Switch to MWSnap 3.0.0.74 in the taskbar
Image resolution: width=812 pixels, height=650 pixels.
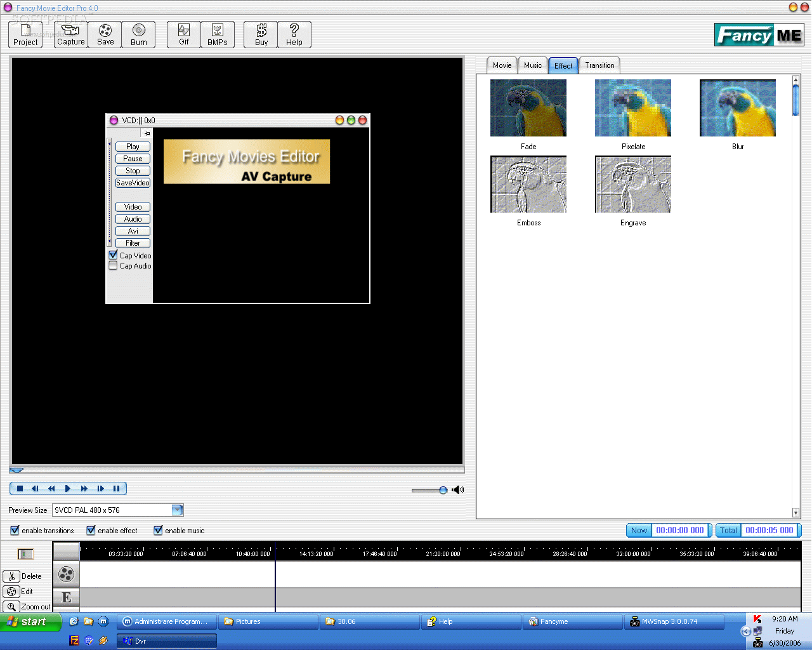point(674,621)
